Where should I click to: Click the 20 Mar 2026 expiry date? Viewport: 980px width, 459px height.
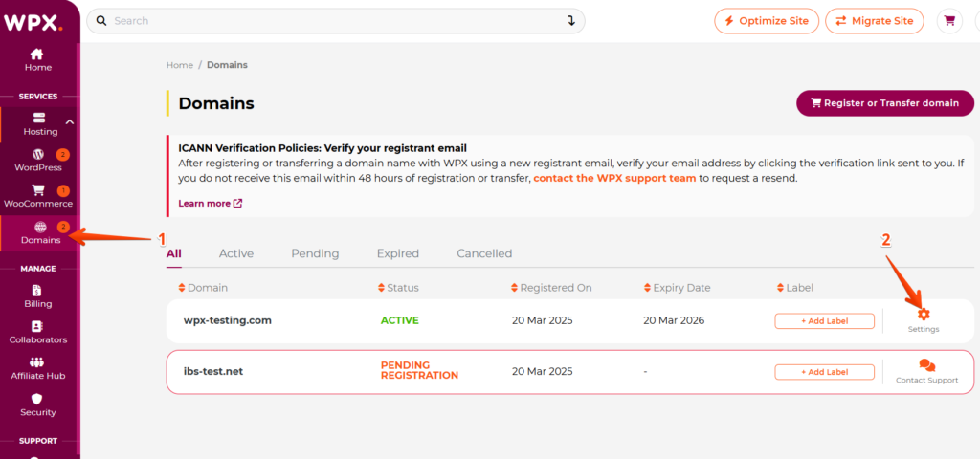(674, 320)
